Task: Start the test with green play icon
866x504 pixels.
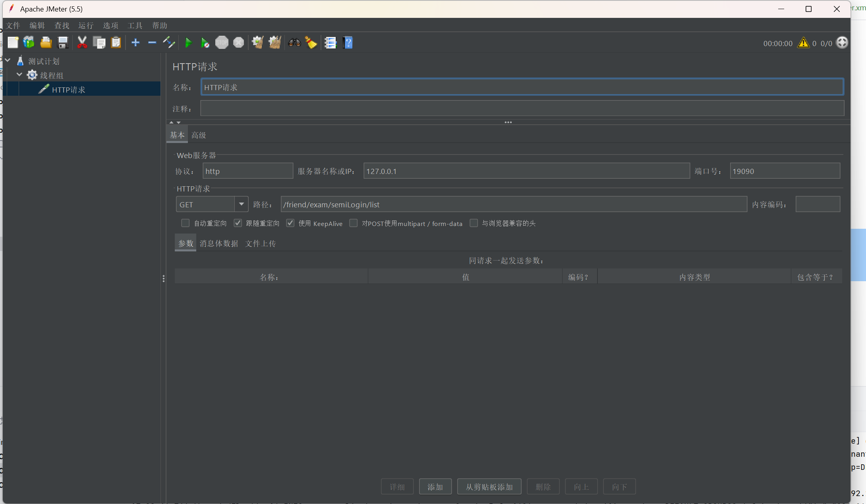Action: tap(189, 42)
